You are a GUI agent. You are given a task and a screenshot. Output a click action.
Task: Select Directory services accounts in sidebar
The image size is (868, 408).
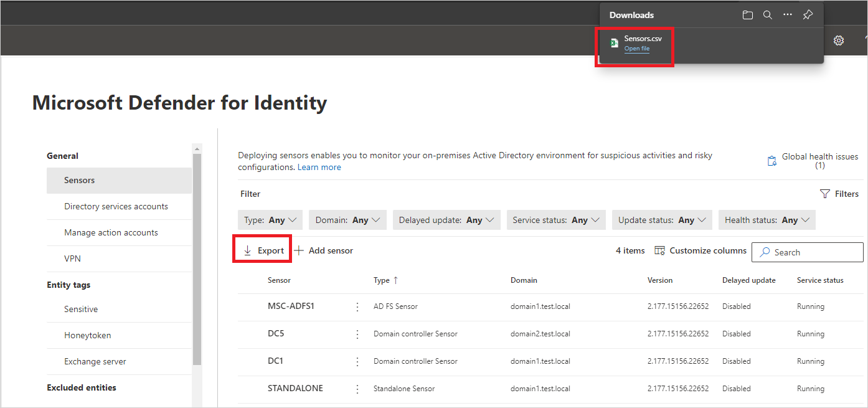116,206
